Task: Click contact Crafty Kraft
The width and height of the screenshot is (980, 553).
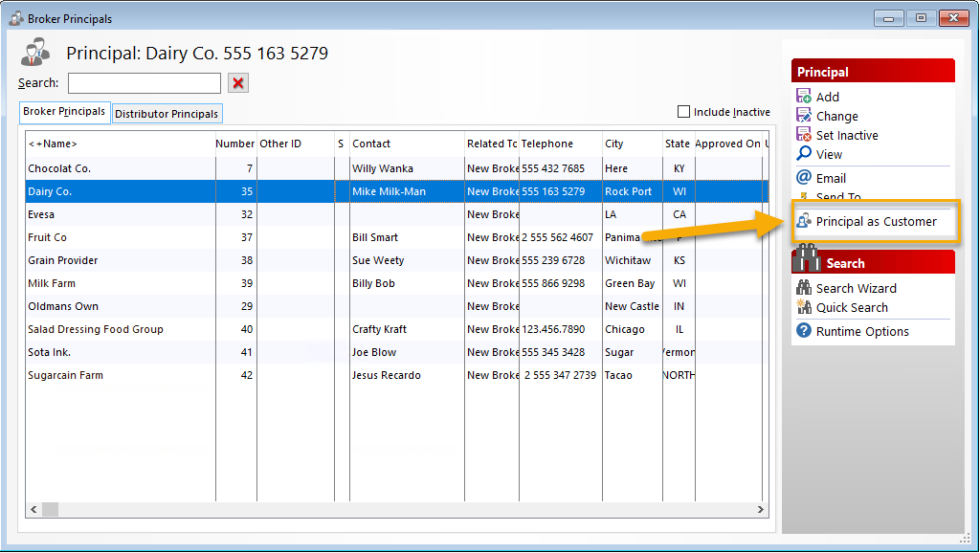Action: point(379,329)
